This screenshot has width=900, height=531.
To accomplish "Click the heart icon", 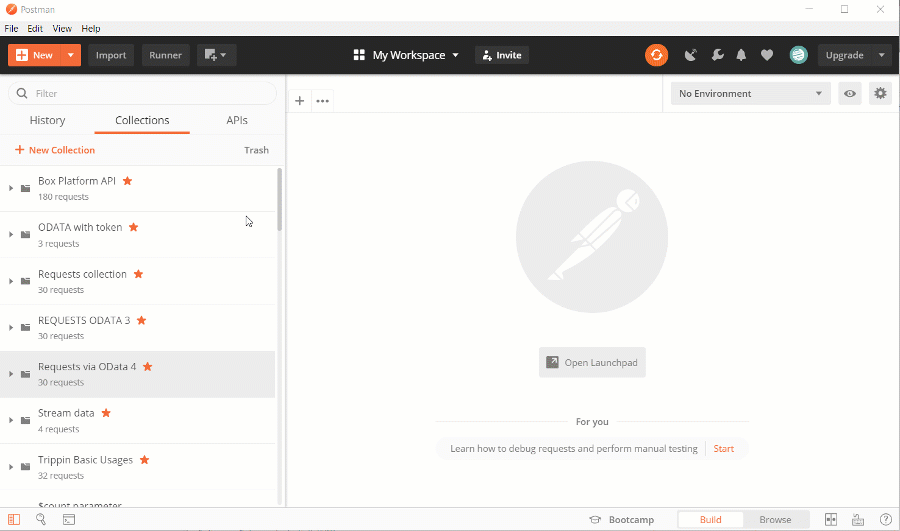I will 767,55.
